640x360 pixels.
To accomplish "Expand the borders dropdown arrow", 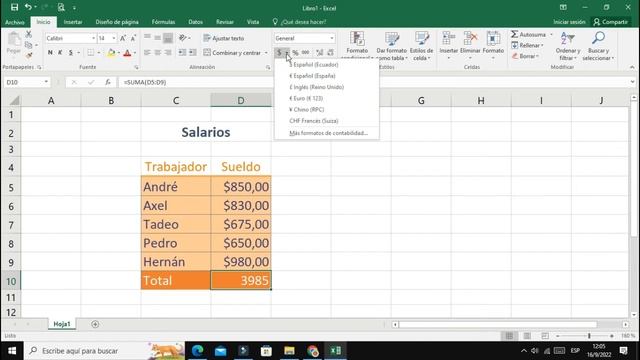I will point(98,53).
